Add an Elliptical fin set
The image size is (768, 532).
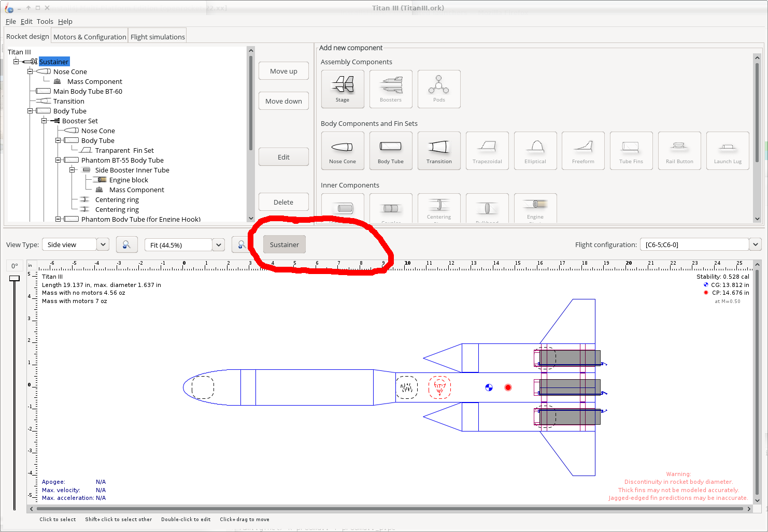(x=535, y=151)
